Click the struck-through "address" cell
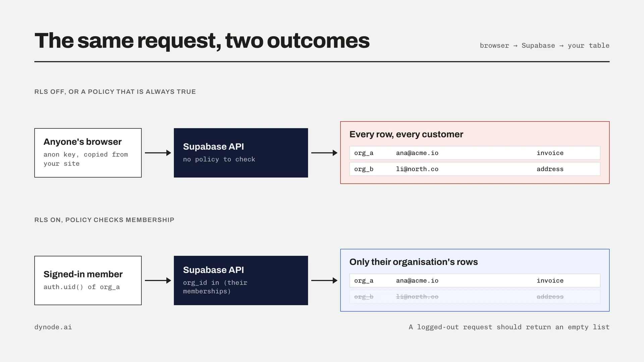This screenshot has width=644, height=362. [550, 297]
